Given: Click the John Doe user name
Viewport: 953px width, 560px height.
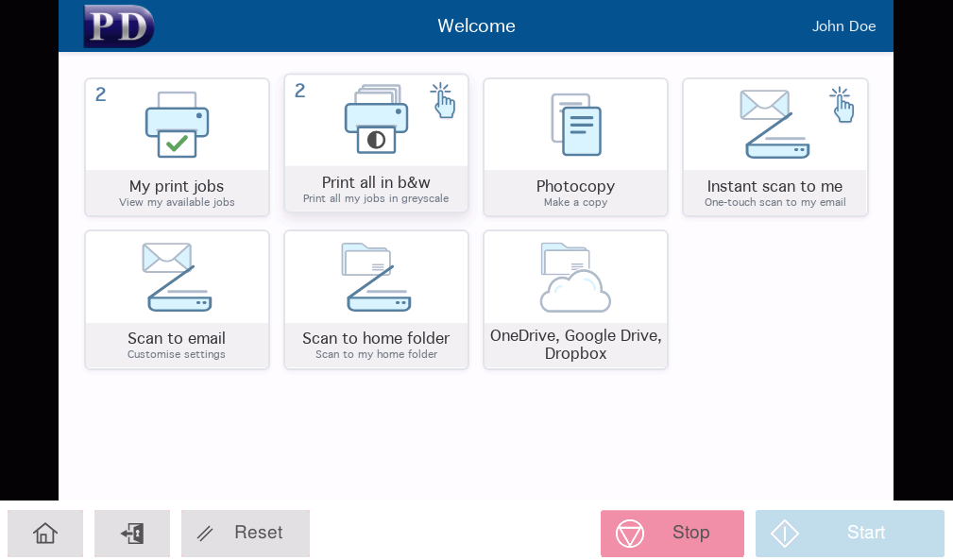Looking at the screenshot, I should pos(843,26).
